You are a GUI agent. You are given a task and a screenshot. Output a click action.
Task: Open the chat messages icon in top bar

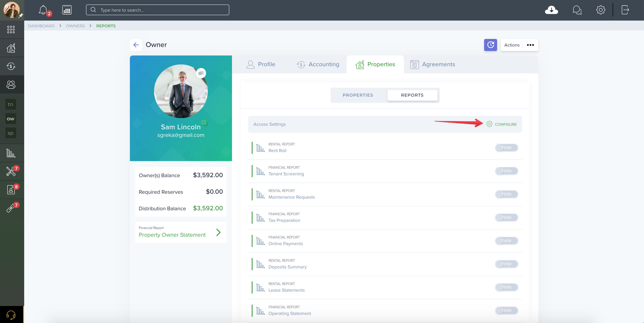point(577,10)
